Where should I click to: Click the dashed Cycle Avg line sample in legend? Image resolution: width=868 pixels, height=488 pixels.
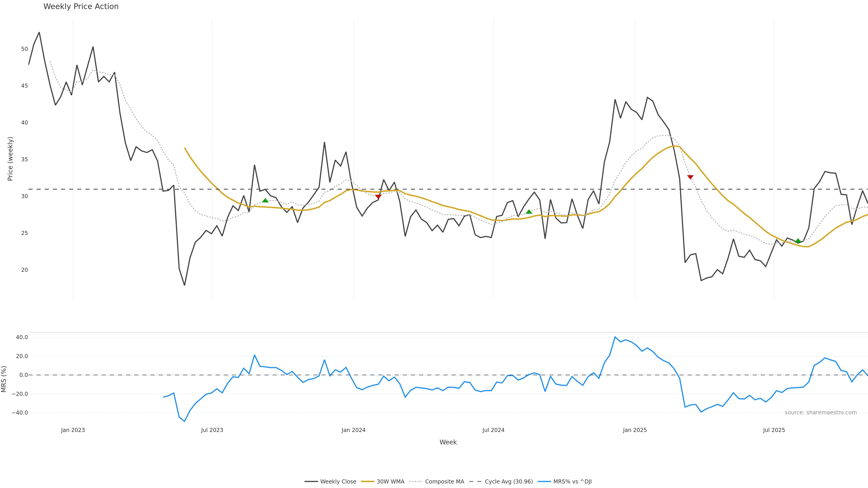coord(475,482)
